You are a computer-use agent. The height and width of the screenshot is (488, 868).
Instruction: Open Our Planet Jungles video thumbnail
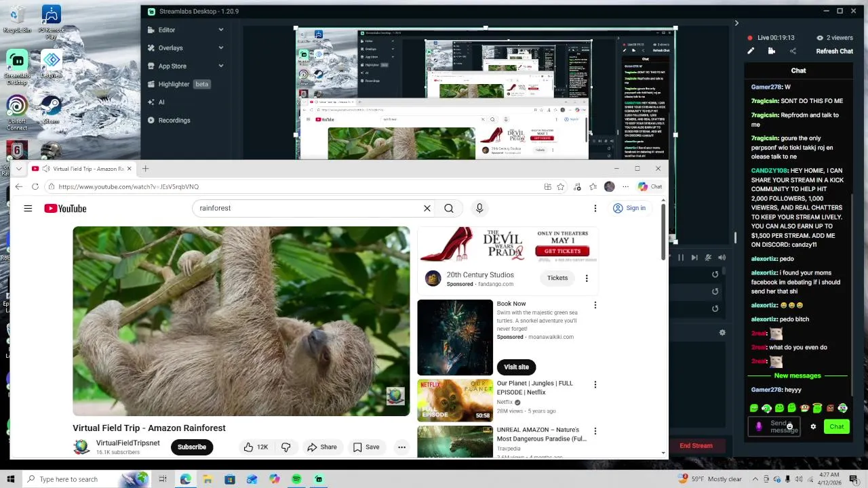[x=455, y=400]
